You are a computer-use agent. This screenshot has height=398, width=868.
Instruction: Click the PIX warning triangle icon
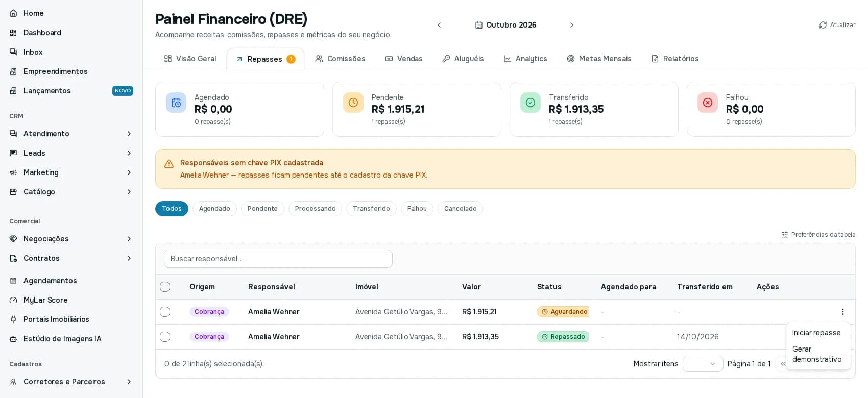pyautogui.click(x=169, y=164)
